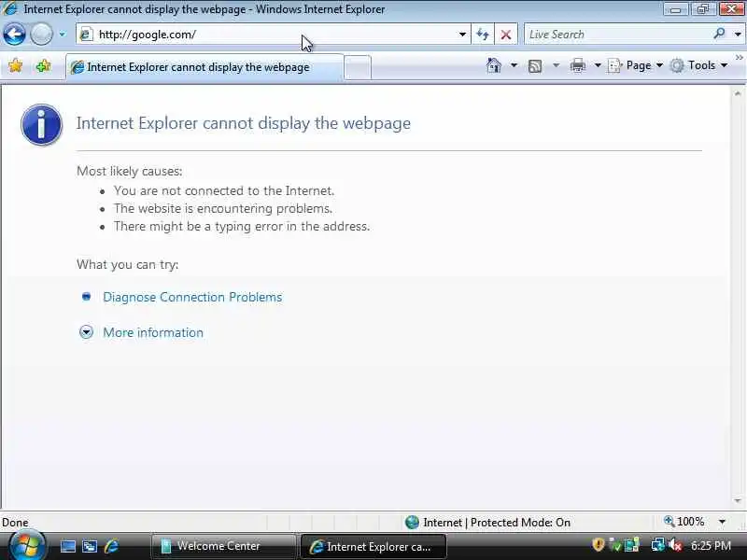
Task: Expand the address bar history dropdown
Action: point(462,35)
